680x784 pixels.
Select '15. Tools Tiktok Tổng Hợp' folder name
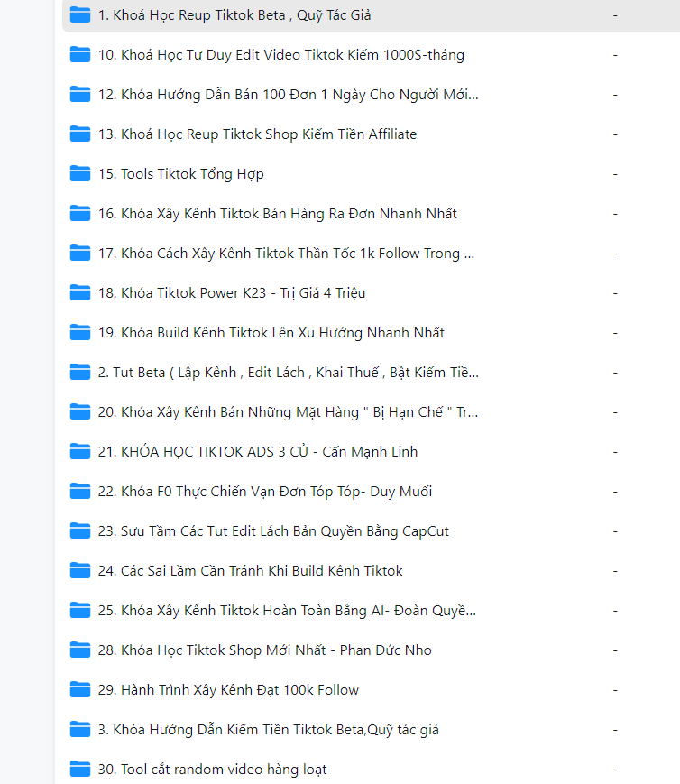click(181, 174)
